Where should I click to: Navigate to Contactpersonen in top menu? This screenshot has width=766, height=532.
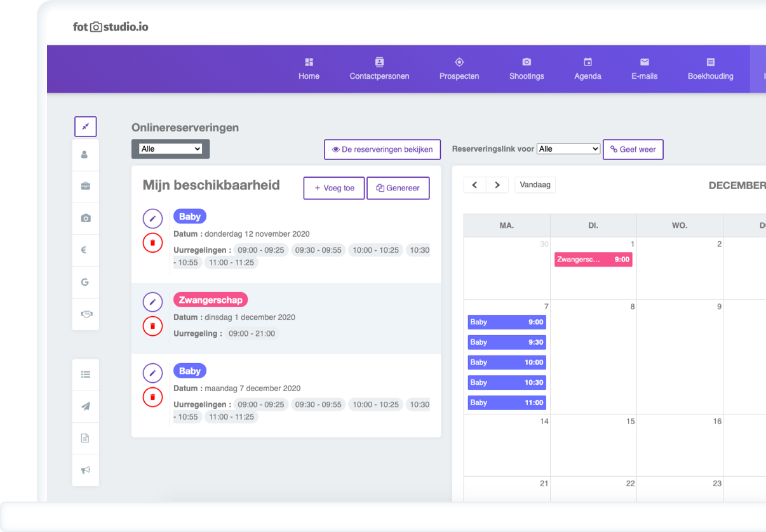(379, 69)
